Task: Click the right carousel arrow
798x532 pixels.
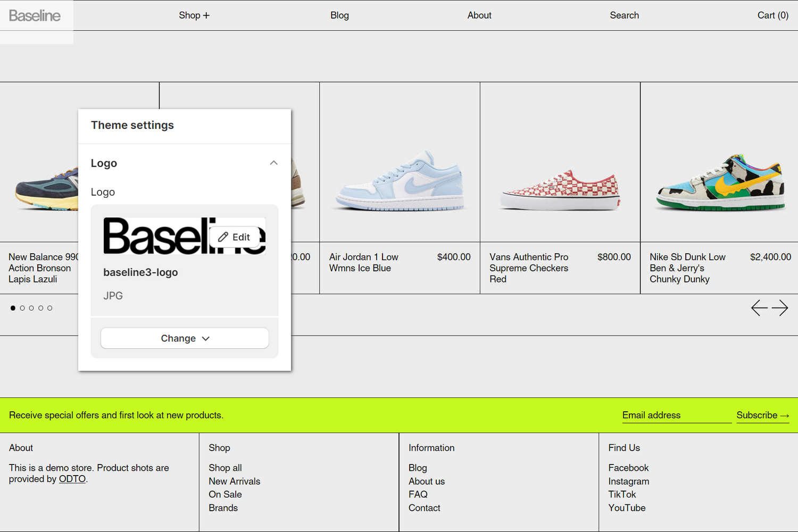Action: point(780,307)
